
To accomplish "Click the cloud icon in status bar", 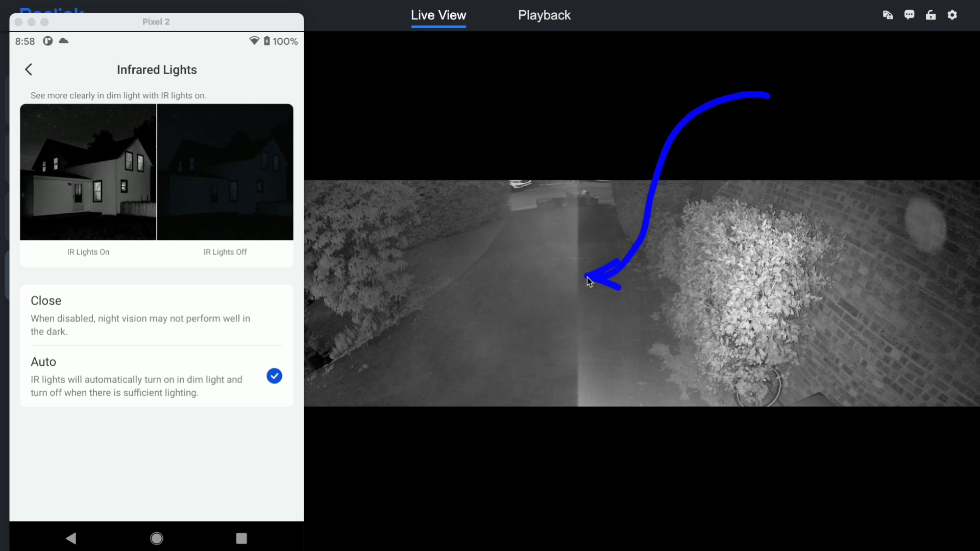I will point(64,41).
